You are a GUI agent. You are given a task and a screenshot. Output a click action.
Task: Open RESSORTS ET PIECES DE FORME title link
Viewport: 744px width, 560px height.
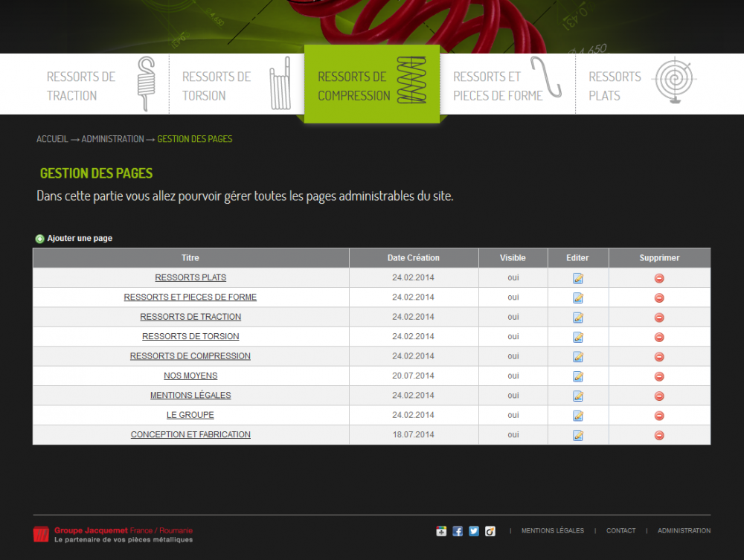pyautogui.click(x=190, y=297)
